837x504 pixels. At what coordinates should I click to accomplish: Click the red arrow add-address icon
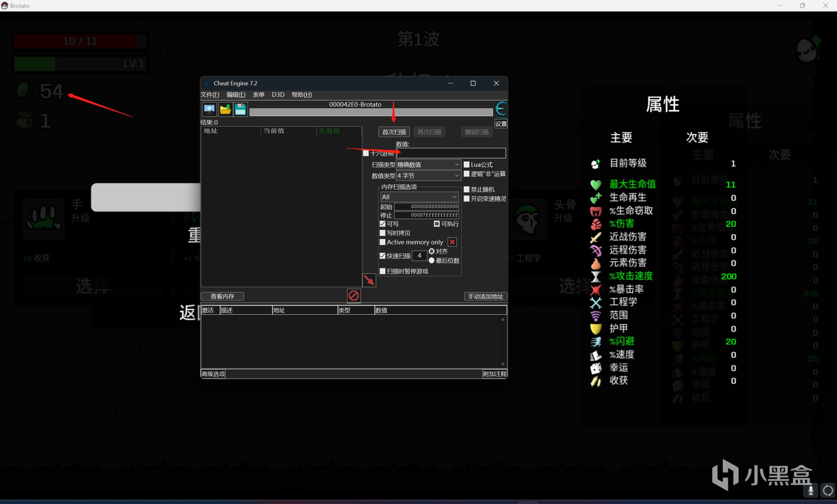(369, 280)
